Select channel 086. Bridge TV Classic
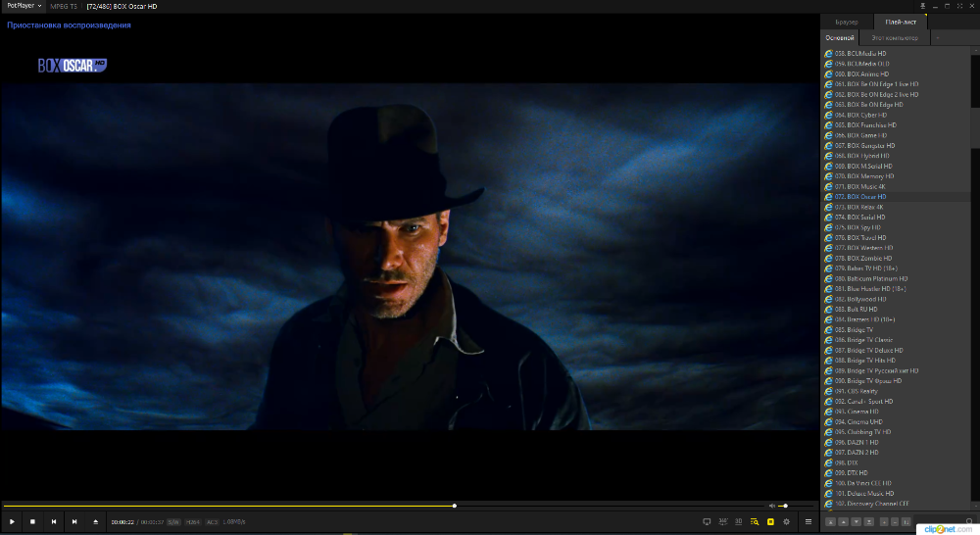980x535 pixels. [897, 340]
